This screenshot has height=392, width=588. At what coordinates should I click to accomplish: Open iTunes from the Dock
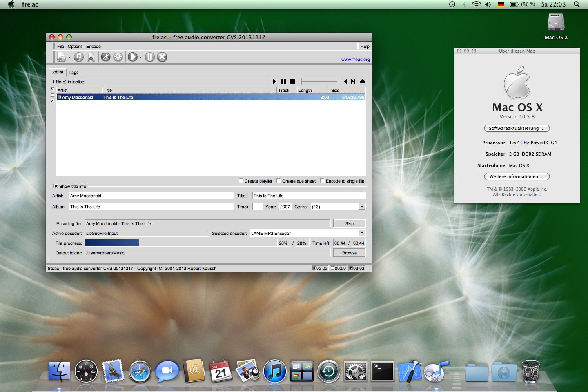coord(275,372)
